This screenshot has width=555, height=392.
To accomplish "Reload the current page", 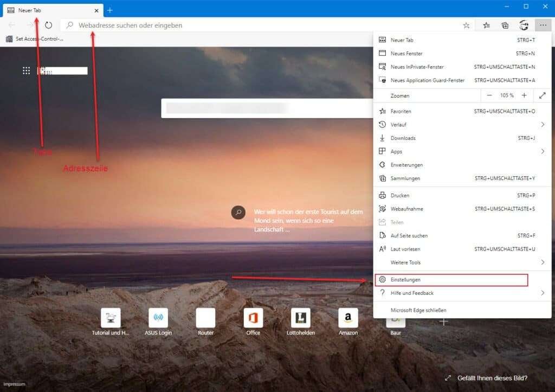I will 49,25.
